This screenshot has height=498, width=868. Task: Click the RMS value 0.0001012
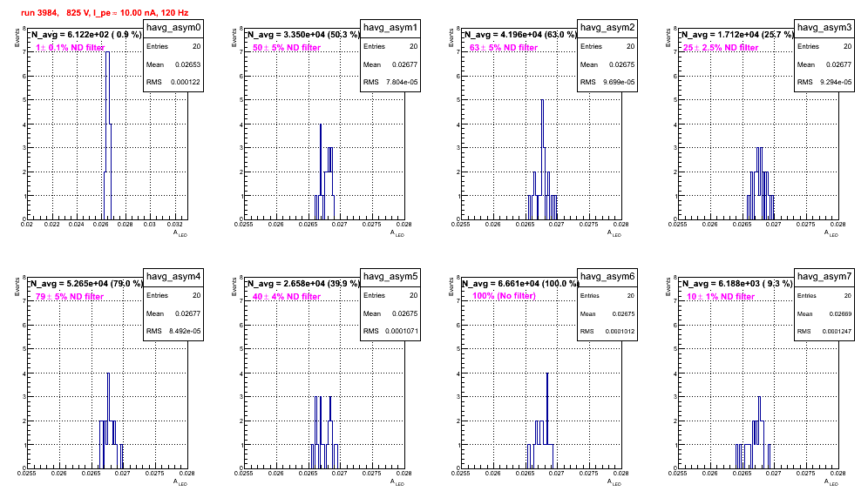point(620,332)
